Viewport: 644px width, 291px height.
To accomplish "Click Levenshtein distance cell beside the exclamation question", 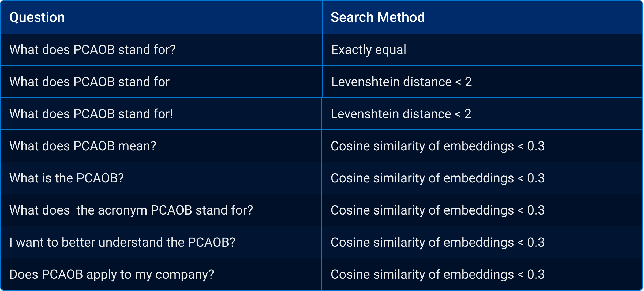I will 482,114.
